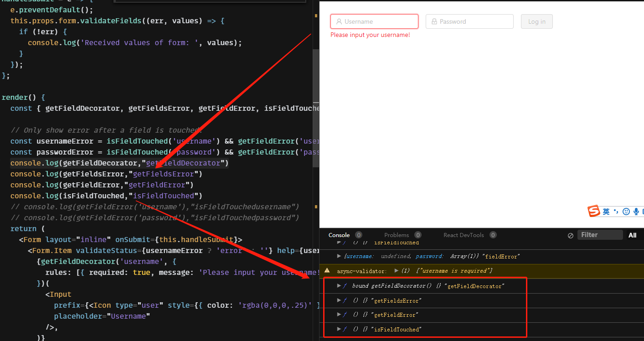
Task: Click the Log in button
Action: point(537,21)
